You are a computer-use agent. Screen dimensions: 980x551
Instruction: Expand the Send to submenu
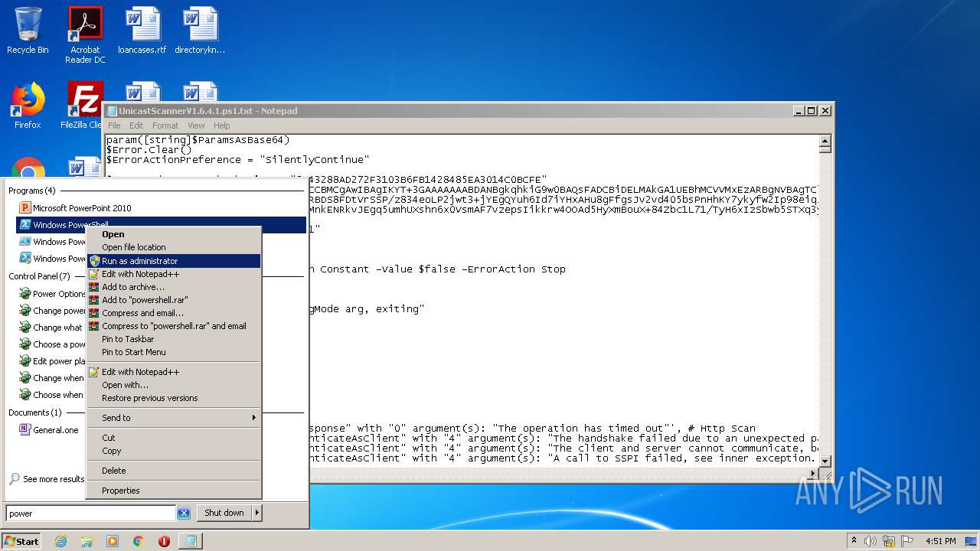point(174,418)
